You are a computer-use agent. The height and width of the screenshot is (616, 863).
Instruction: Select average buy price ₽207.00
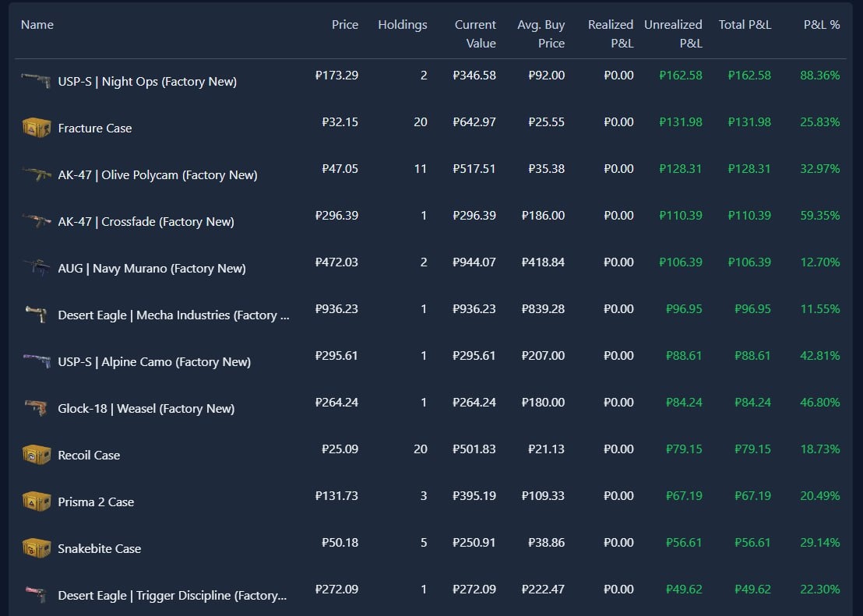(543, 356)
